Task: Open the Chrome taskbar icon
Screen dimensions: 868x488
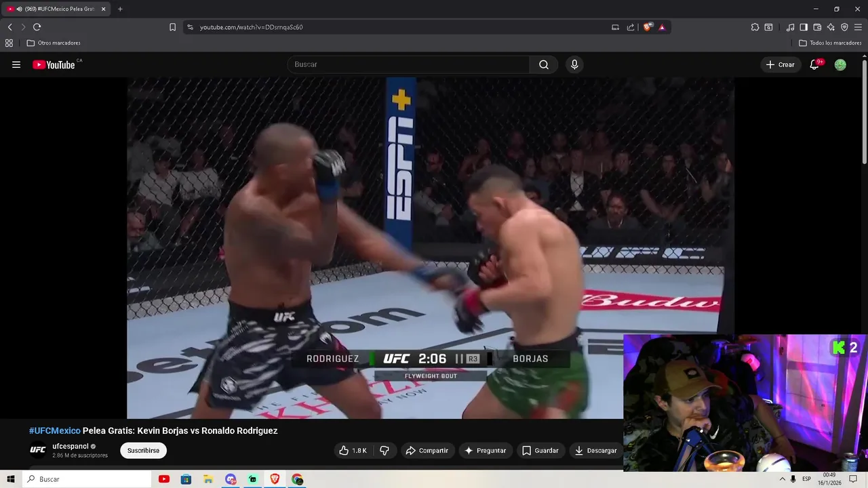Action: [297, 479]
